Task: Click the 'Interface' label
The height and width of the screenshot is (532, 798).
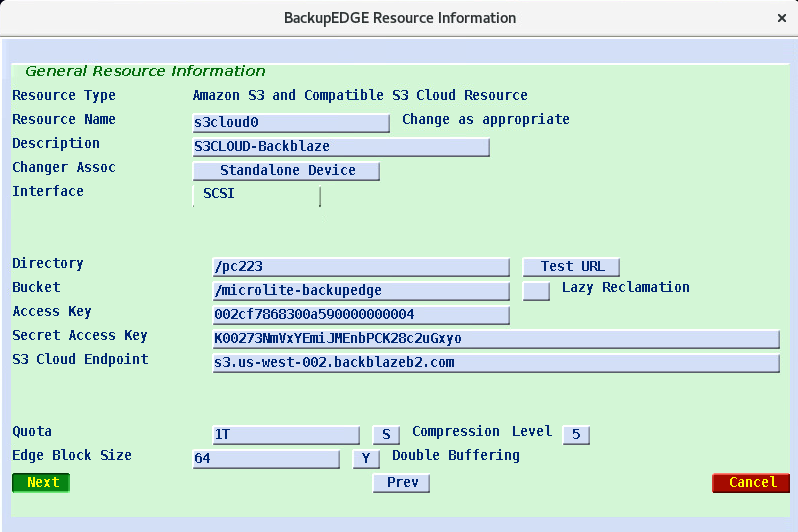Action: [48, 191]
